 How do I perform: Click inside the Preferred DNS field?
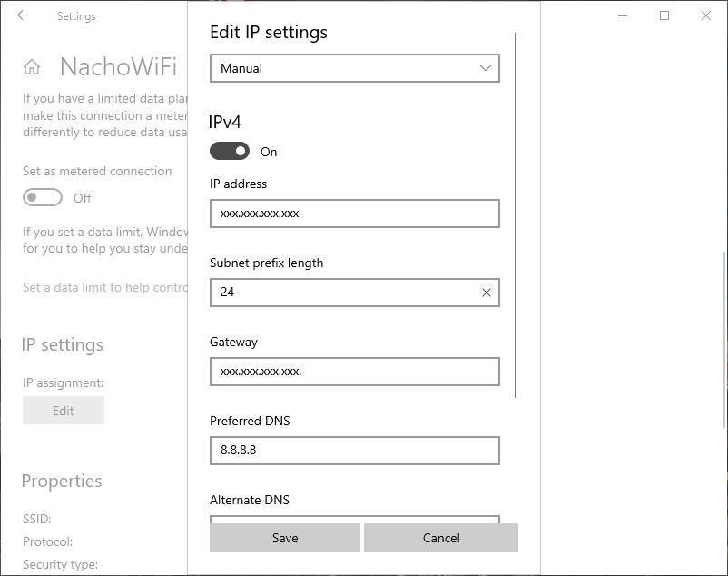tap(354, 450)
